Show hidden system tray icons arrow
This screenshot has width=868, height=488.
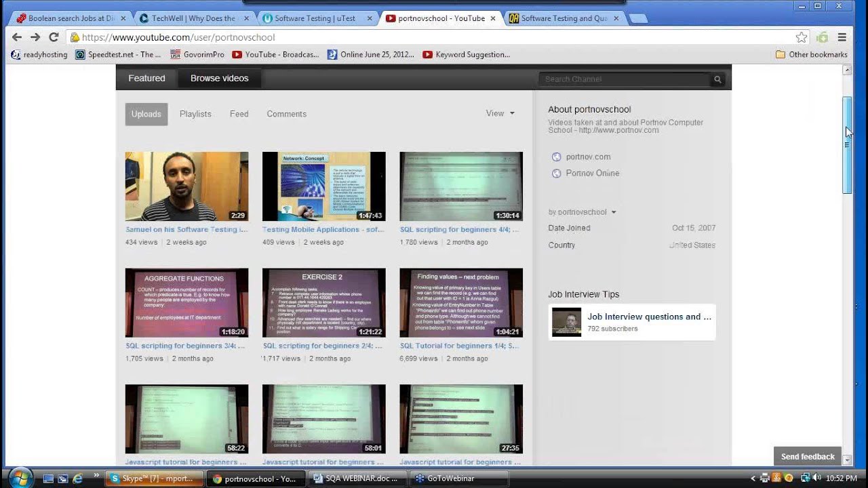pyautogui.click(x=753, y=478)
